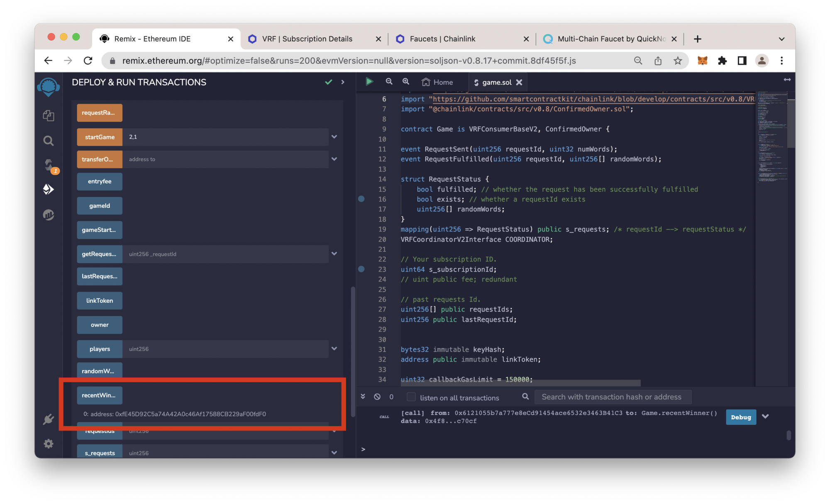The height and width of the screenshot is (504, 830).
Task: Click the panel header right chevron
Action: pyautogui.click(x=343, y=82)
